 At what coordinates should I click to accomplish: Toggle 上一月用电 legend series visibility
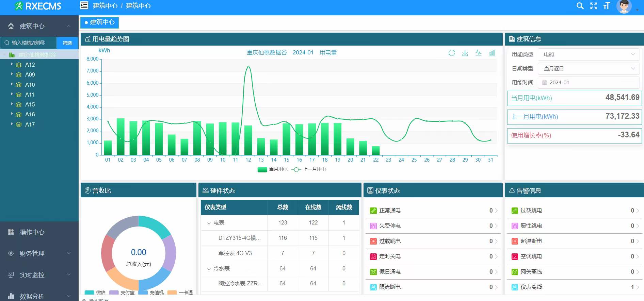[x=309, y=169]
